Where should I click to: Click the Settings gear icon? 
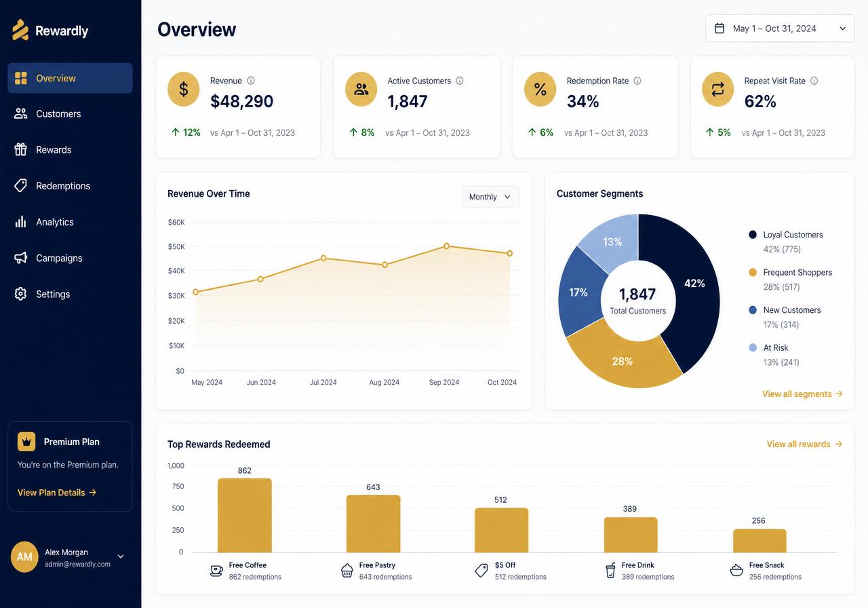(21, 294)
